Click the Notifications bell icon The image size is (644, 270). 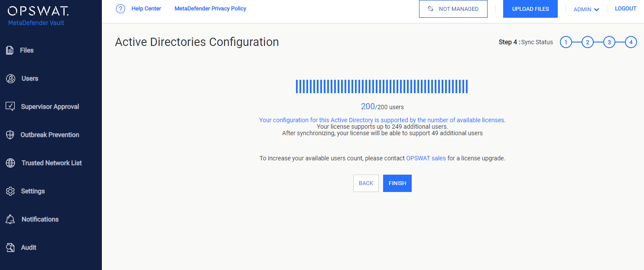click(x=10, y=219)
